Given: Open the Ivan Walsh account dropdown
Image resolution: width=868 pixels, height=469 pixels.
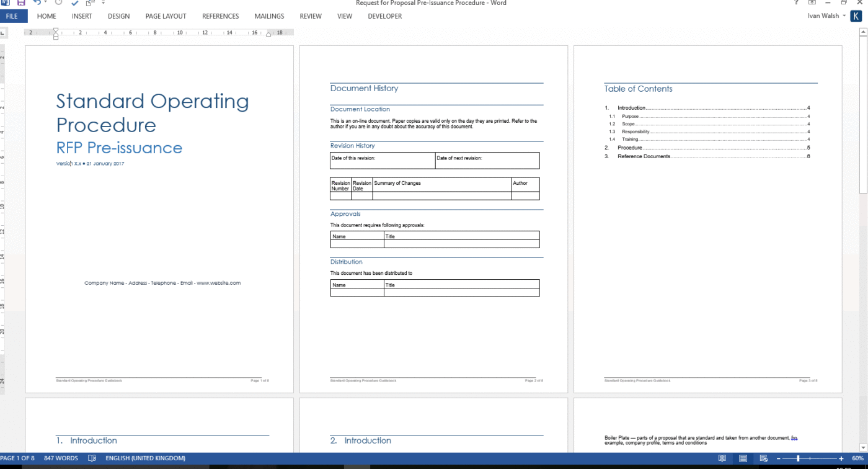Looking at the screenshot, I should tap(824, 16).
